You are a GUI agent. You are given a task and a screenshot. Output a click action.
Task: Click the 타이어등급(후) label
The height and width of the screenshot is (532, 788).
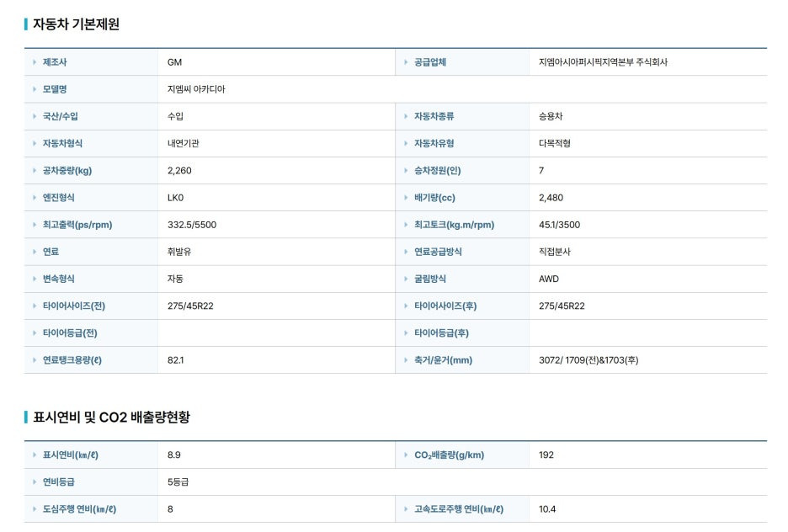click(441, 333)
